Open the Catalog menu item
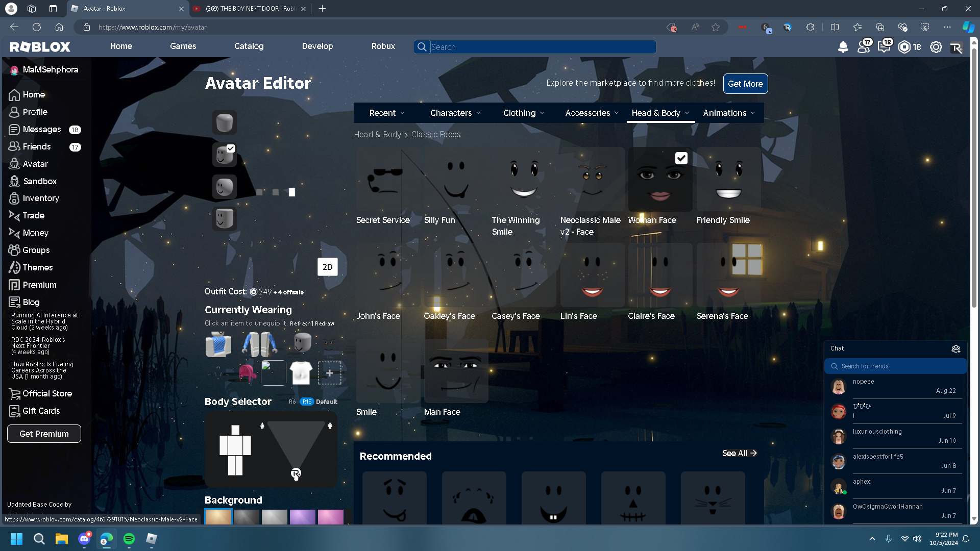Image resolution: width=980 pixels, height=551 pixels. click(x=249, y=46)
